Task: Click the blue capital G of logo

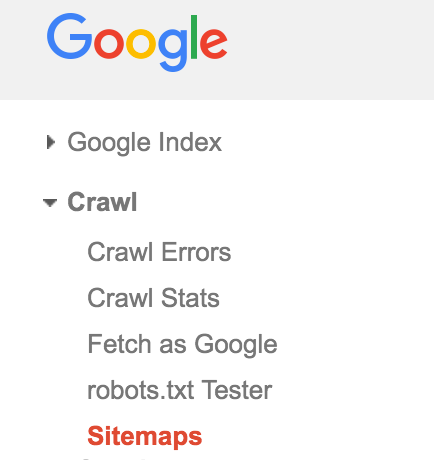Action: click(69, 36)
